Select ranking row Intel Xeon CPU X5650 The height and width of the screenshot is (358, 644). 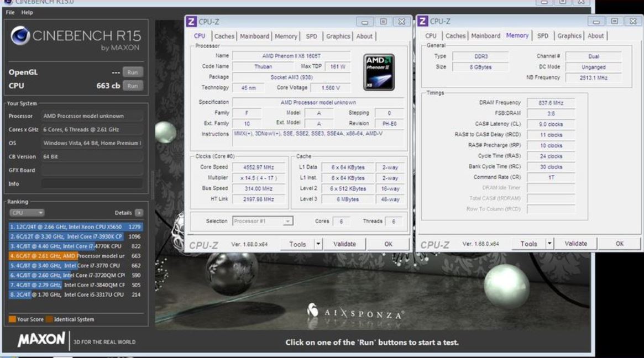pos(76,227)
